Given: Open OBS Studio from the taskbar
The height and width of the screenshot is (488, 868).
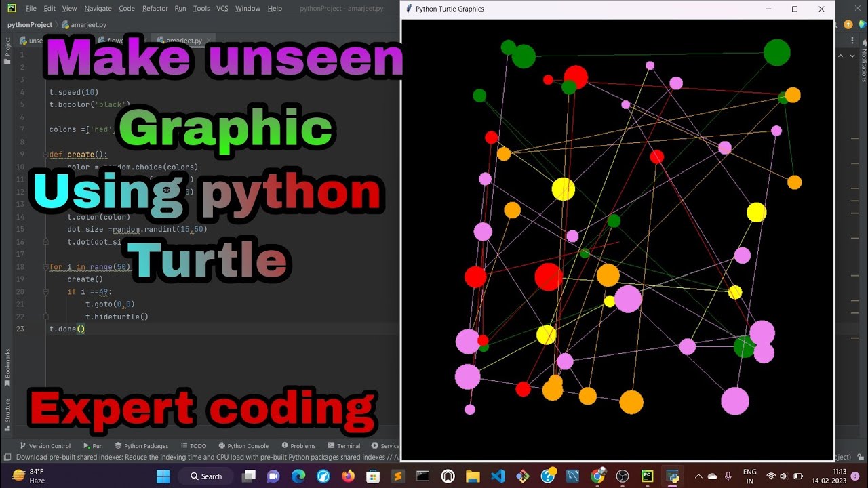Looking at the screenshot, I should click(x=623, y=476).
